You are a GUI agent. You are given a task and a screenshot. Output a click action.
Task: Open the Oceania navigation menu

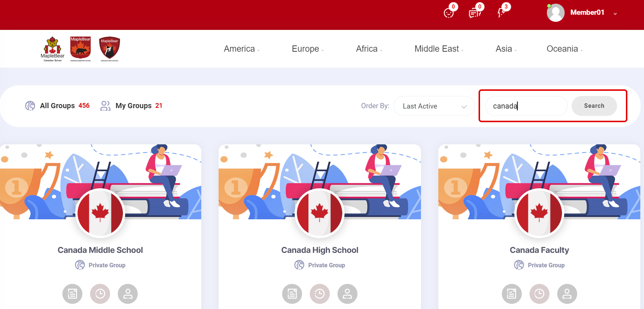click(x=564, y=49)
